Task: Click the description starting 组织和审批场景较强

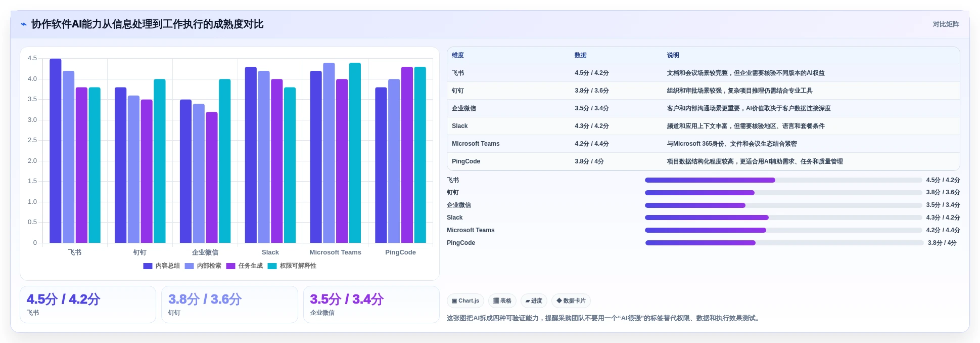Action: coord(739,91)
